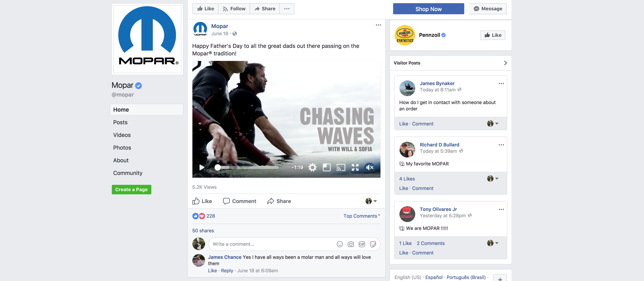
Task: Open James Bynaker's profile
Action: point(437,83)
